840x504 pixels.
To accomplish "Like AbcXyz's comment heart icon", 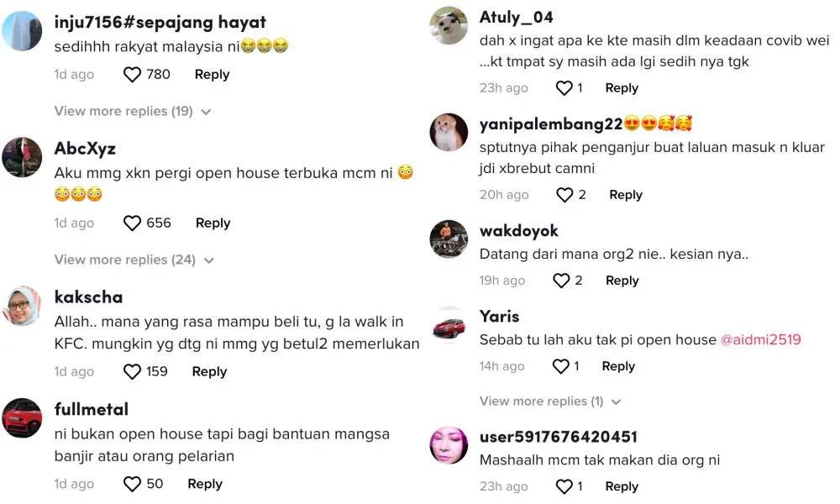I will [132, 223].
